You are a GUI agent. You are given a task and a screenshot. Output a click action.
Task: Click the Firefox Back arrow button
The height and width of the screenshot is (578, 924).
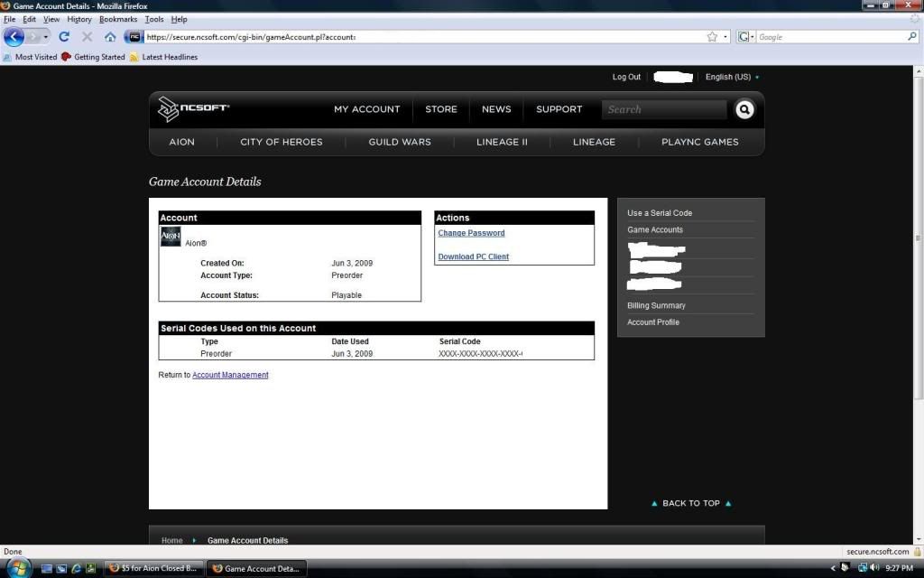14,37
